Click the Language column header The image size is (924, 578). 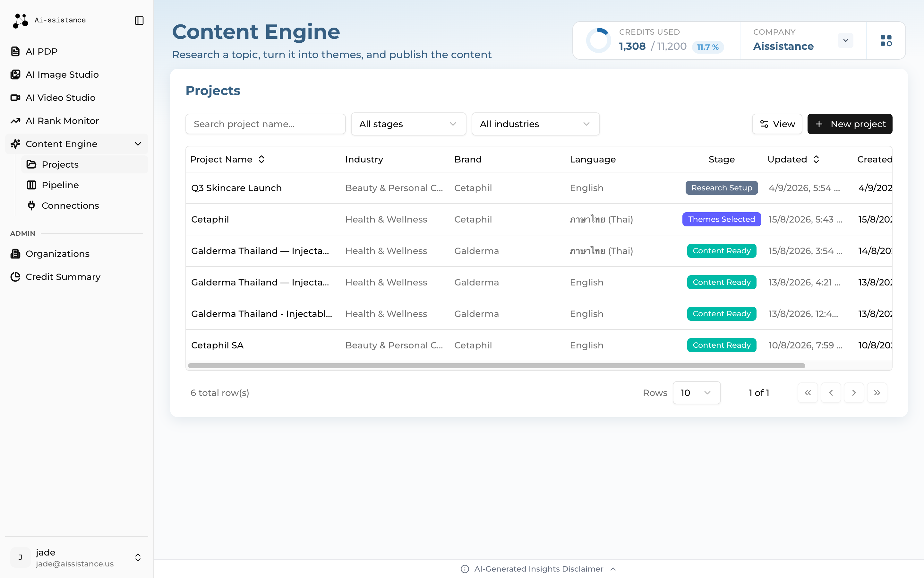click(x=593, y=159)
